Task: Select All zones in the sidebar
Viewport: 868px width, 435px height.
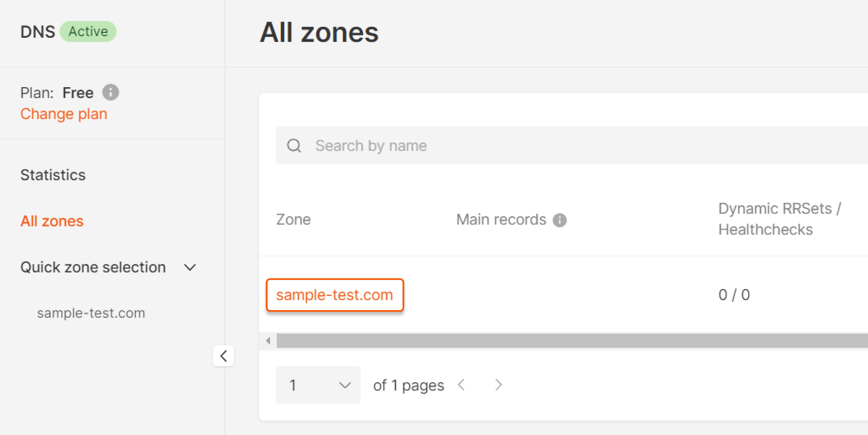Action: tap(52, 221)
